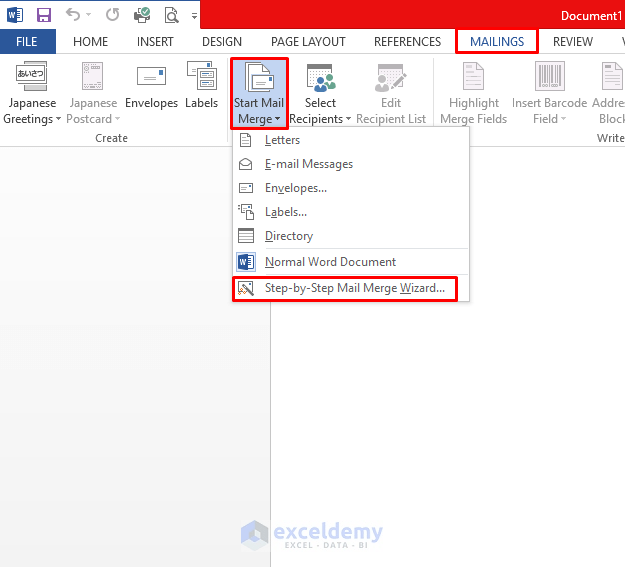Save the document with the floppy disk icon
This screenshot has width=625, height=567.
pos(44,15)
